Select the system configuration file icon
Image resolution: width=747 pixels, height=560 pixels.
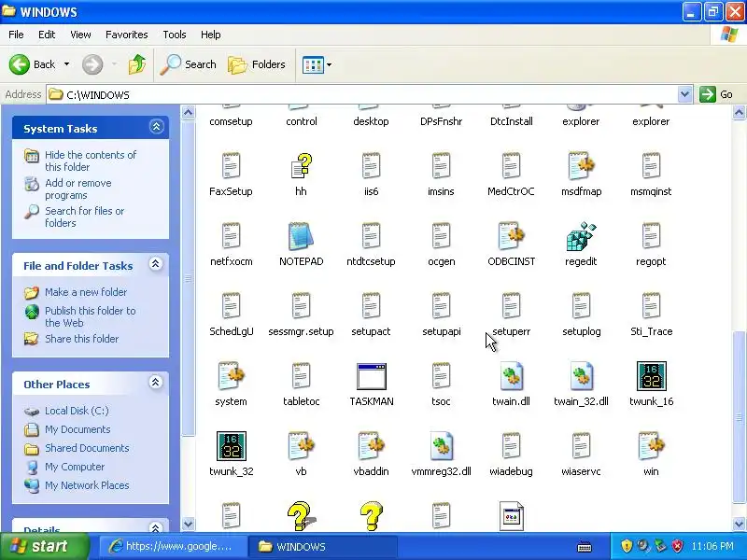coord(231,376)
